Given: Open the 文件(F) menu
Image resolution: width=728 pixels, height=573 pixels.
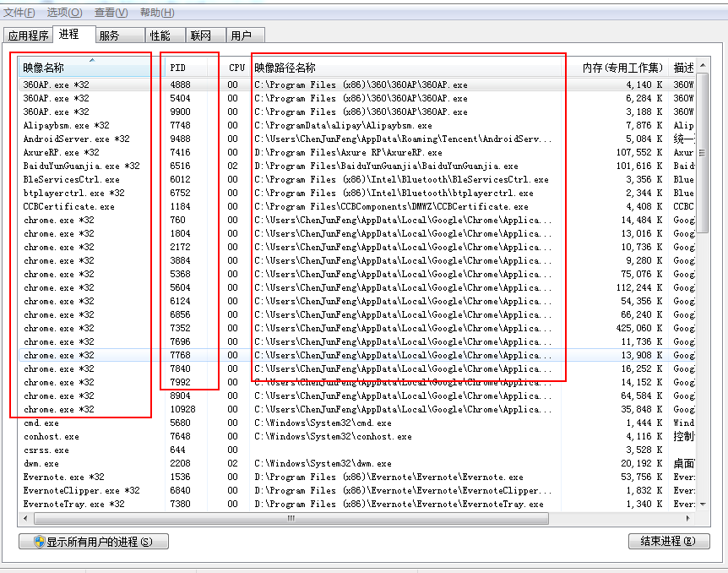Looking at the screenshot, I should (x=19, y=13).
